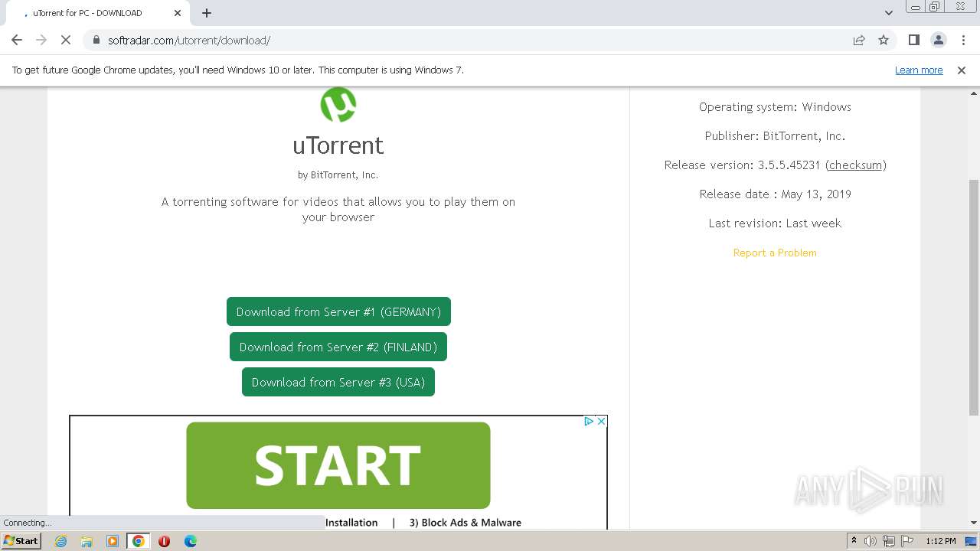This screenshot has height=551, width=980.
Task: Close the ad with the X icon
Action: [x=602, y=421]
